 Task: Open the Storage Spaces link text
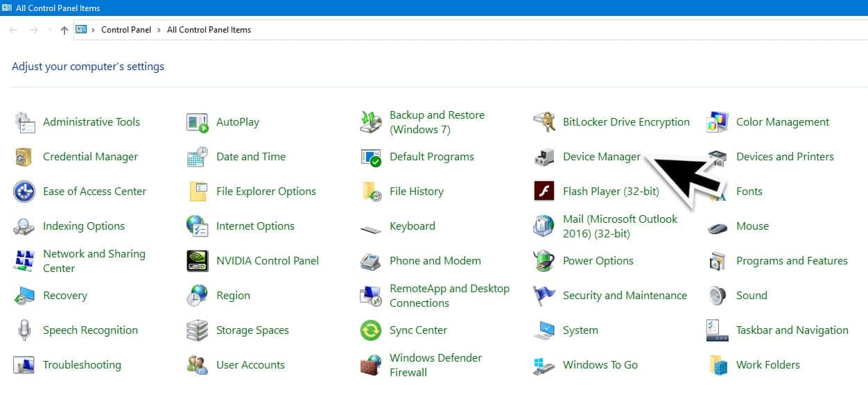[x=252, y=330]
